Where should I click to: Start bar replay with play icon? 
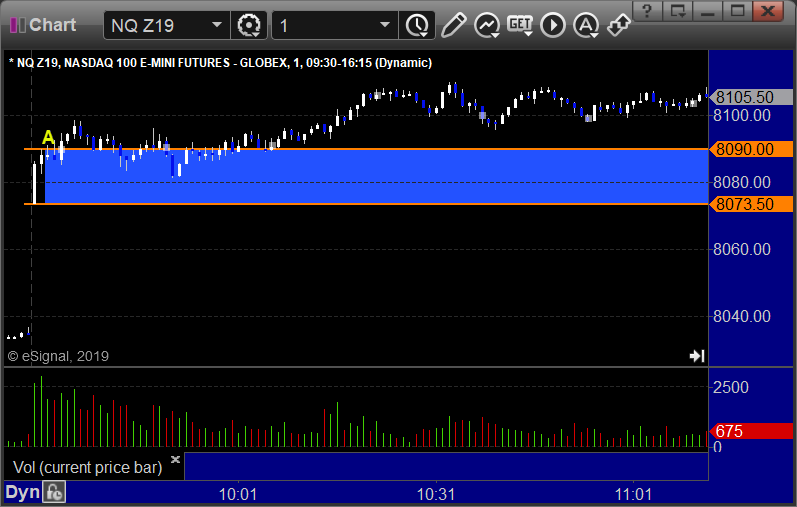coord(553,25)
